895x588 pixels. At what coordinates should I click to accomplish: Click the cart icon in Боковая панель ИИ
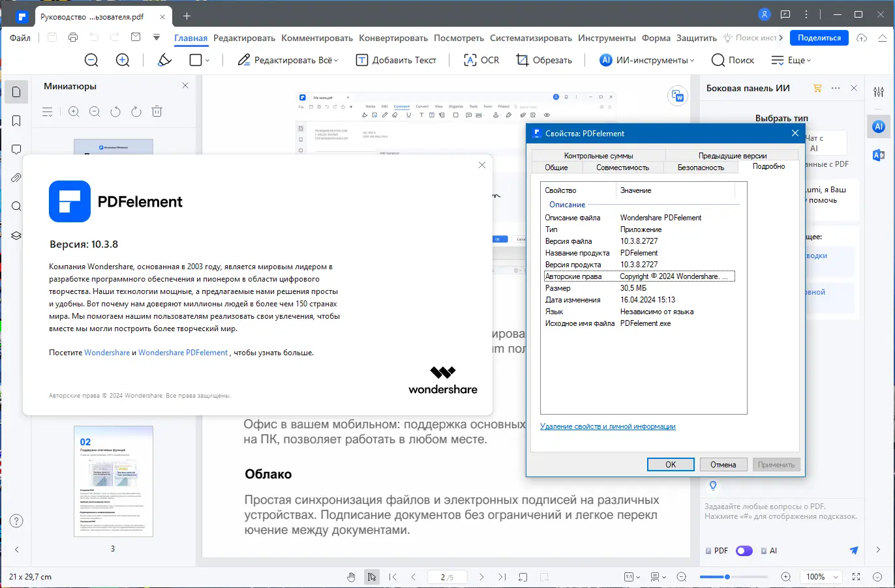817,88
